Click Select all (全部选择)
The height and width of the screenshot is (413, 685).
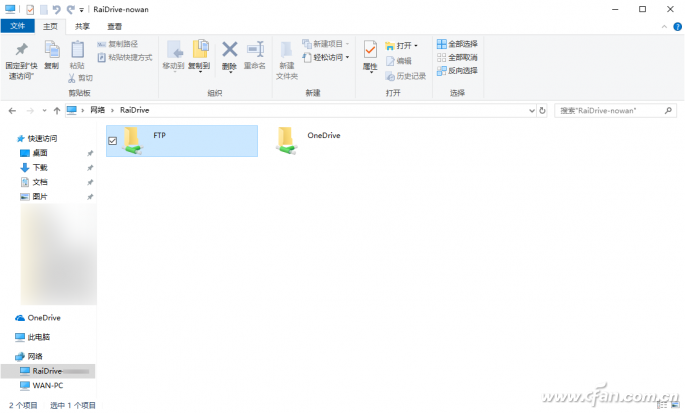click(x=457, y=44)
